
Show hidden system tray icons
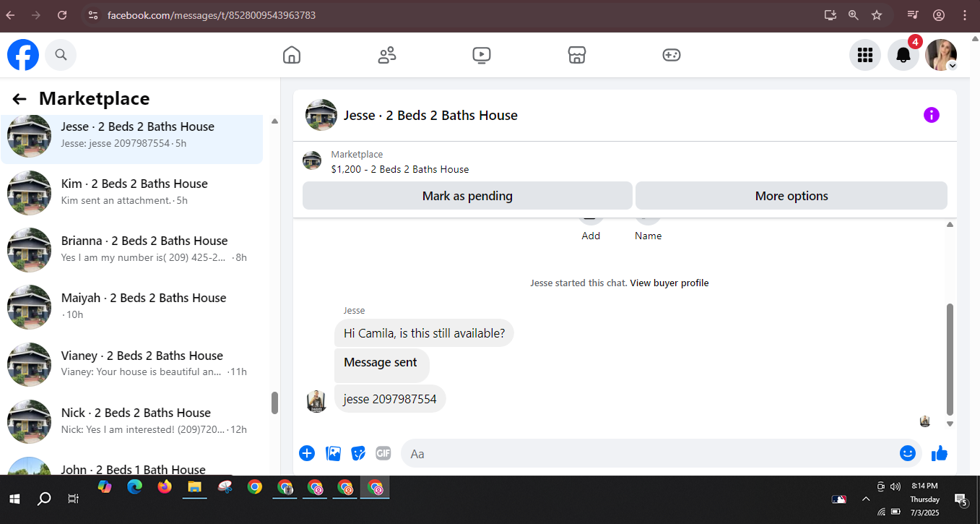click(x=866, y=499)
